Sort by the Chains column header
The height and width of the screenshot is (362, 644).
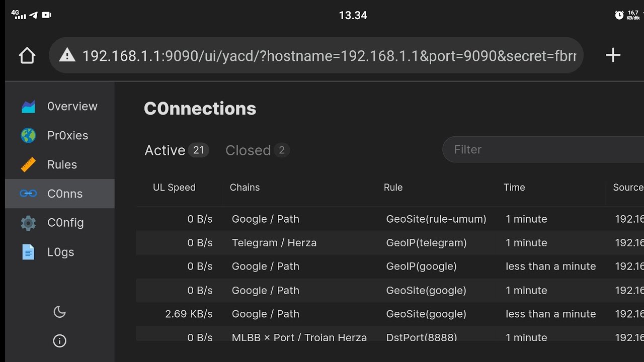tap(245, 188)
